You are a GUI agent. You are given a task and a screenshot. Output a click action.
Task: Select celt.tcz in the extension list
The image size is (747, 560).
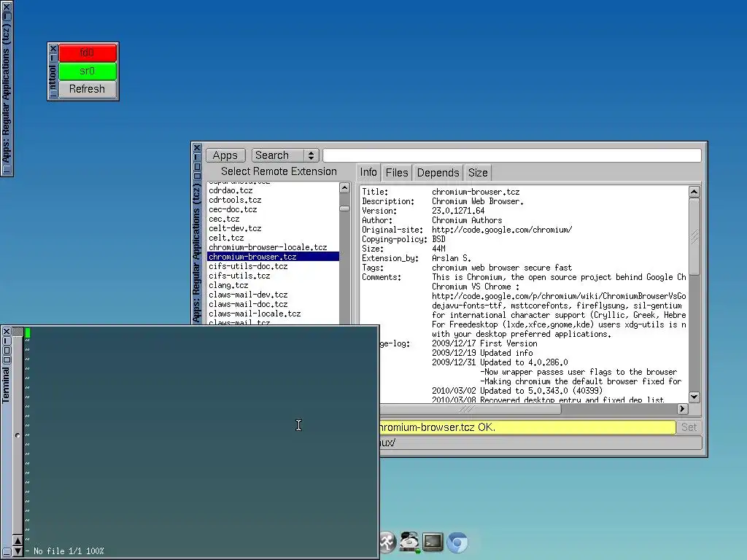pos(273,238)
